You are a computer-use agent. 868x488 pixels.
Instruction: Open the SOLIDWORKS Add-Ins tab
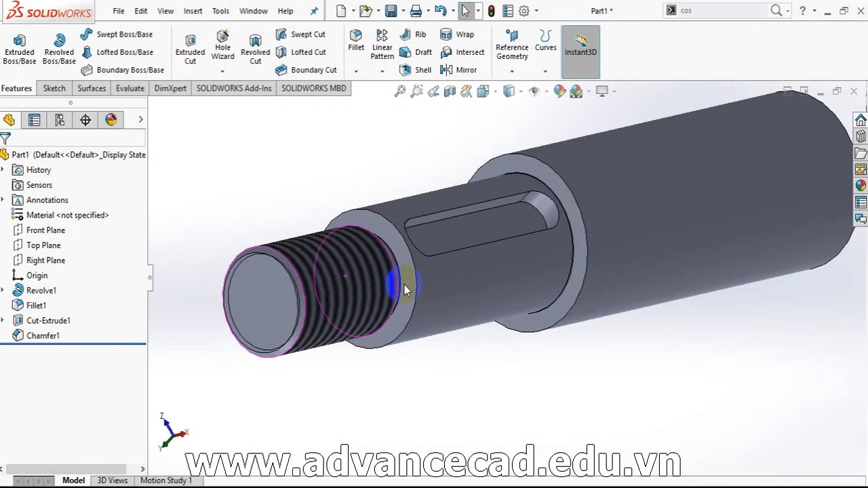(234, 88)
